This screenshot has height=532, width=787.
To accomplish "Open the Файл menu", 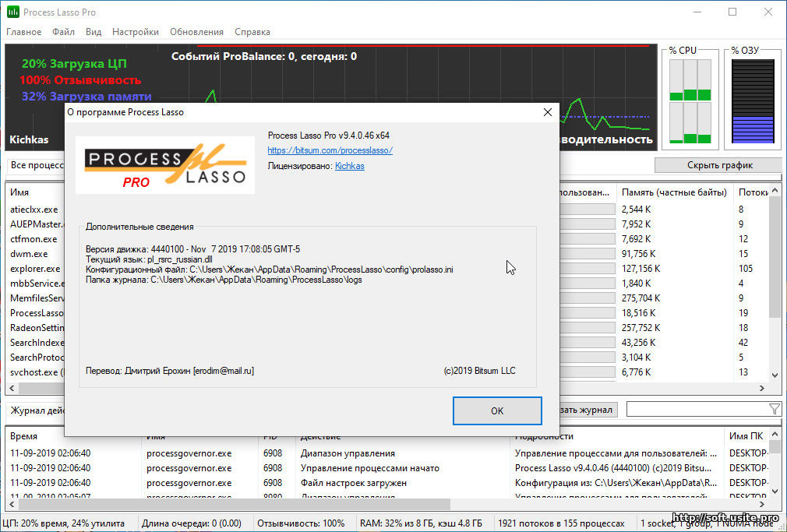I will (63, 32).
